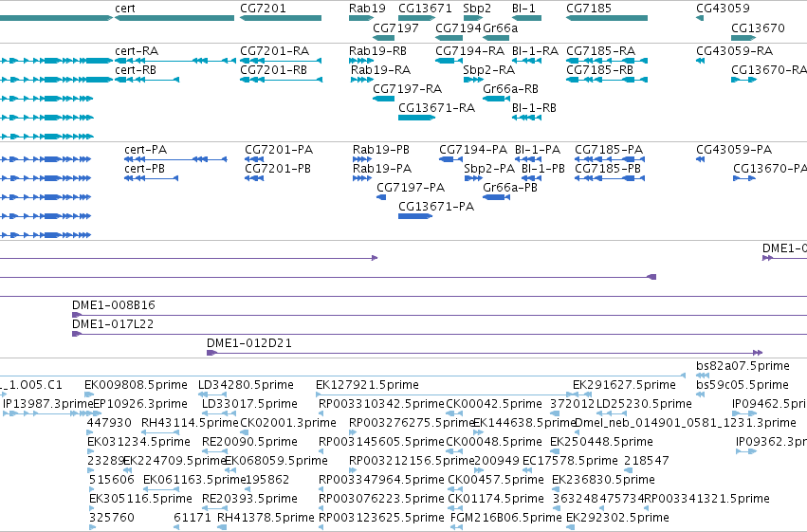Select the CG13671 gene label

425,9
